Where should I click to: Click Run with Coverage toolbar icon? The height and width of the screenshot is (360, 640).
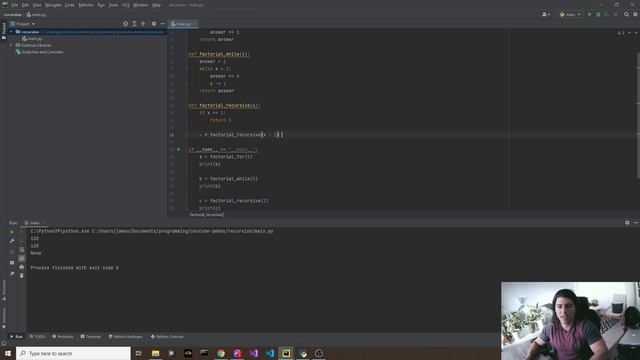(x=607, y=15)
